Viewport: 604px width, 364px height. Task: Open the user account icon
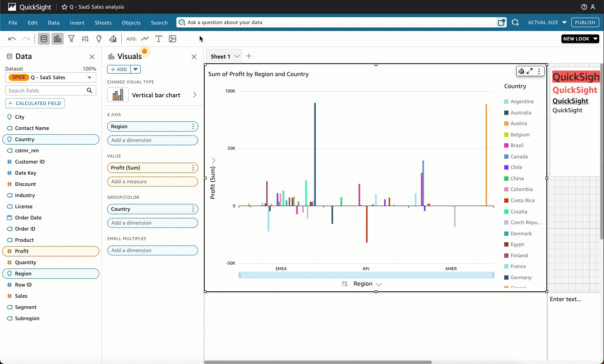coord(593,7)
